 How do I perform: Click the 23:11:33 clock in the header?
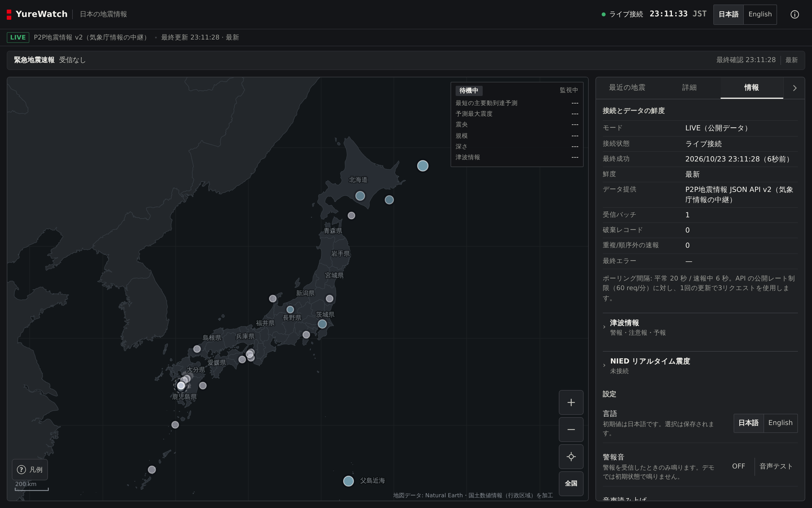(x=668, y=14)
